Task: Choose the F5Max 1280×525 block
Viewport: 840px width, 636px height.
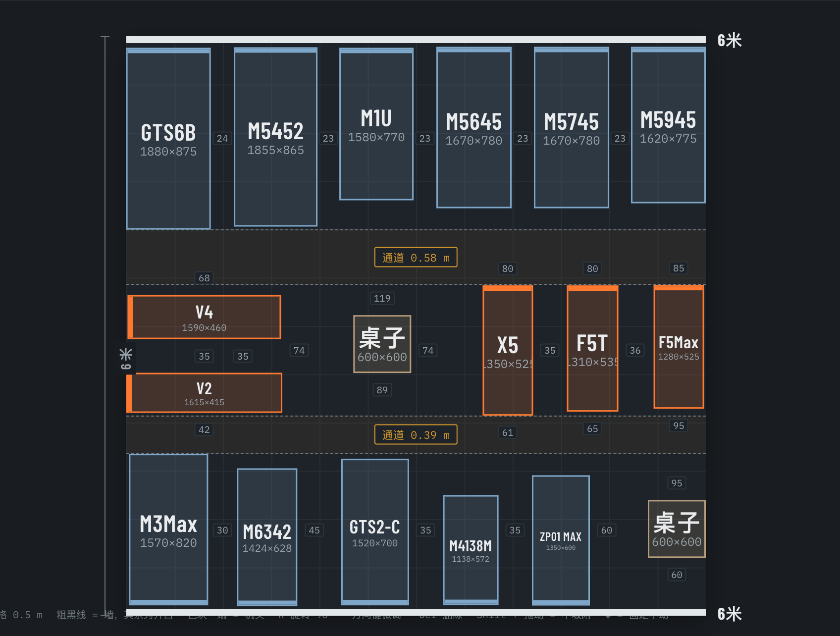Action: coord(679,347)
